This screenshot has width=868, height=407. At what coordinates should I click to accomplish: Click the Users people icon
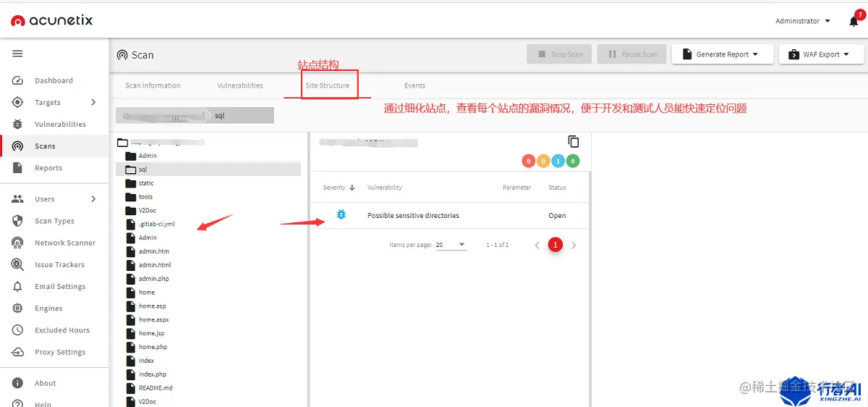click(18, 198)
